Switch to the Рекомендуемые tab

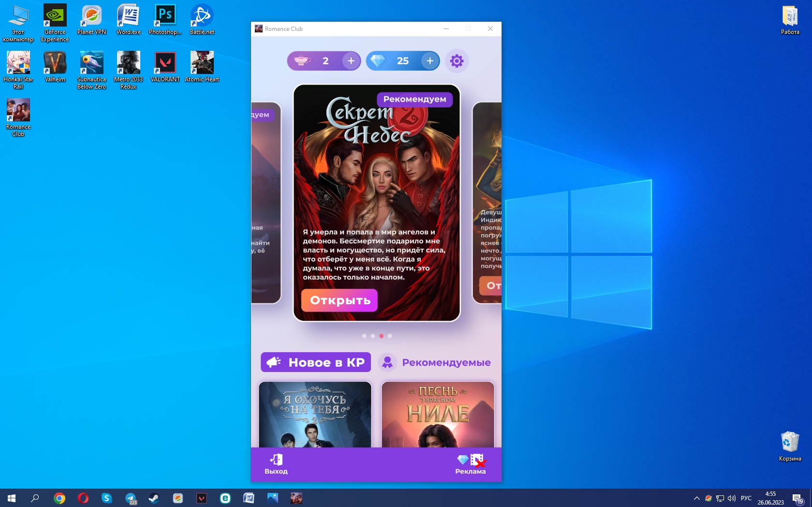435,362
